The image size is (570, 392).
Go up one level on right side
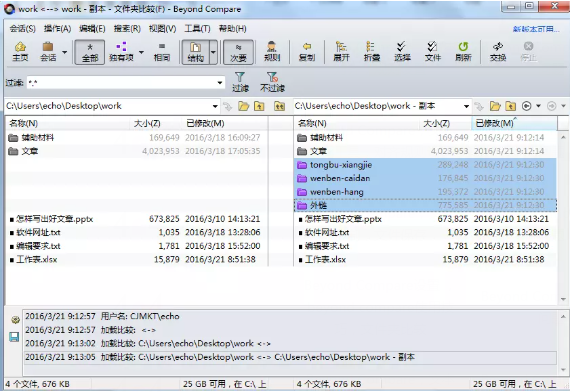511,106
